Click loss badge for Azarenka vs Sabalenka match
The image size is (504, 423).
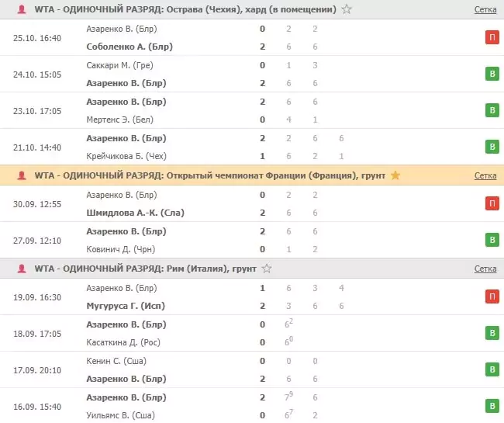492,37
